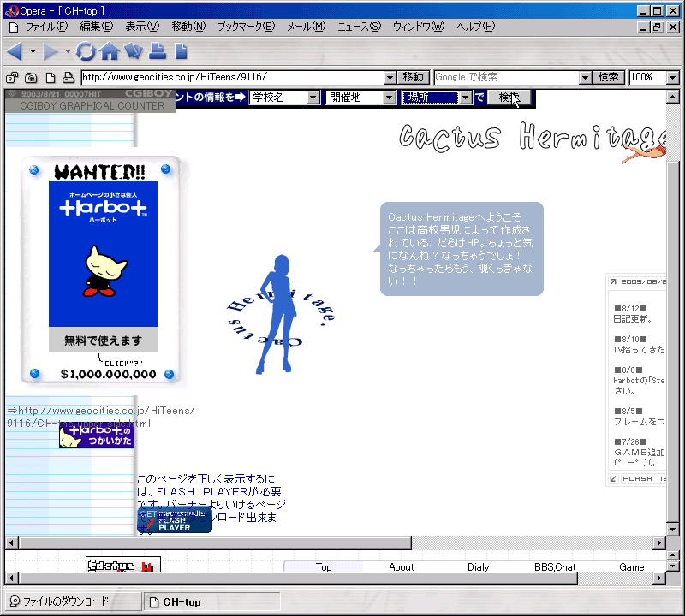Open the Top link in the bottom navigation
The width and height of the screenshot is (685, 616).
tap(324, 566)
